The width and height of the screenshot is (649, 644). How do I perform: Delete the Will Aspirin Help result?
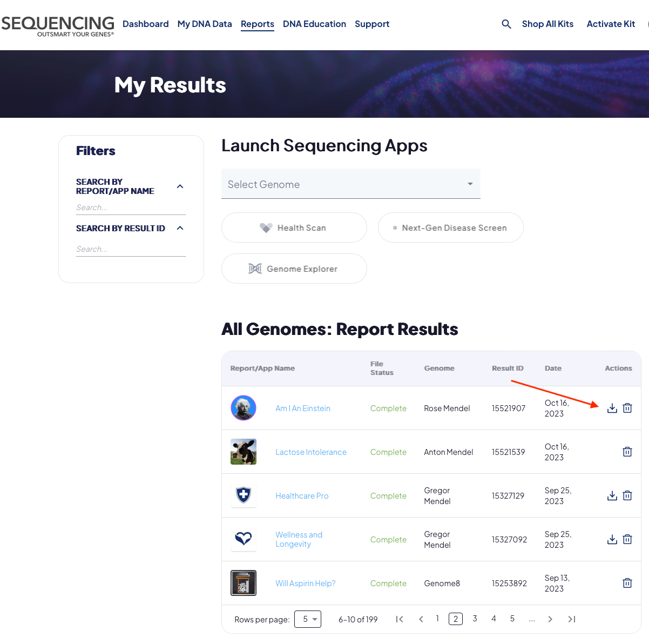coord(627,583)
